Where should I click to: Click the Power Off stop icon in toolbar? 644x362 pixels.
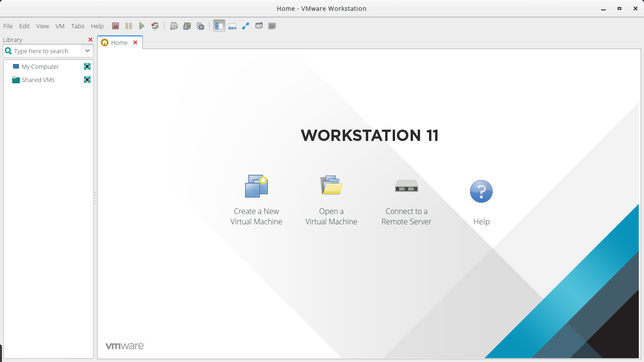pos(116,26)
